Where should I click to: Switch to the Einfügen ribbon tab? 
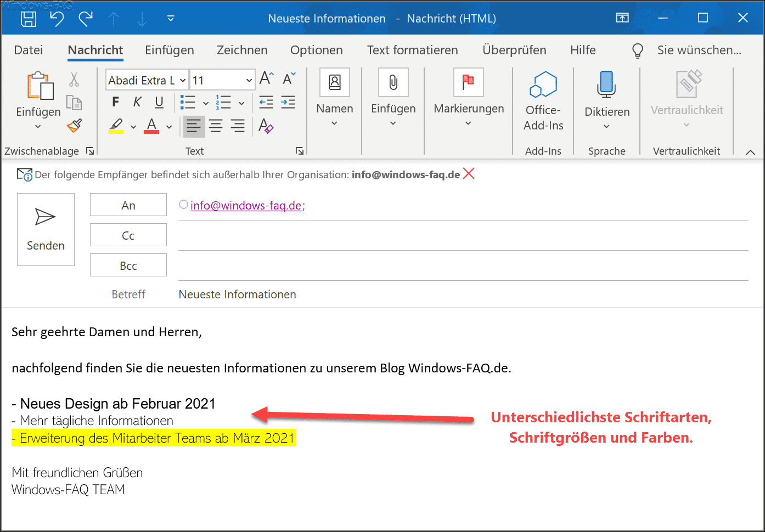tap(170, 50)
